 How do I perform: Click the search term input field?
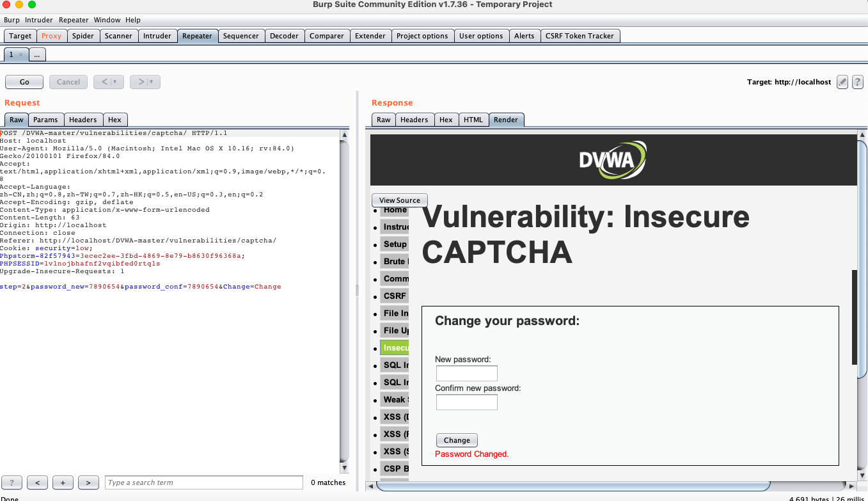point(204,482)
